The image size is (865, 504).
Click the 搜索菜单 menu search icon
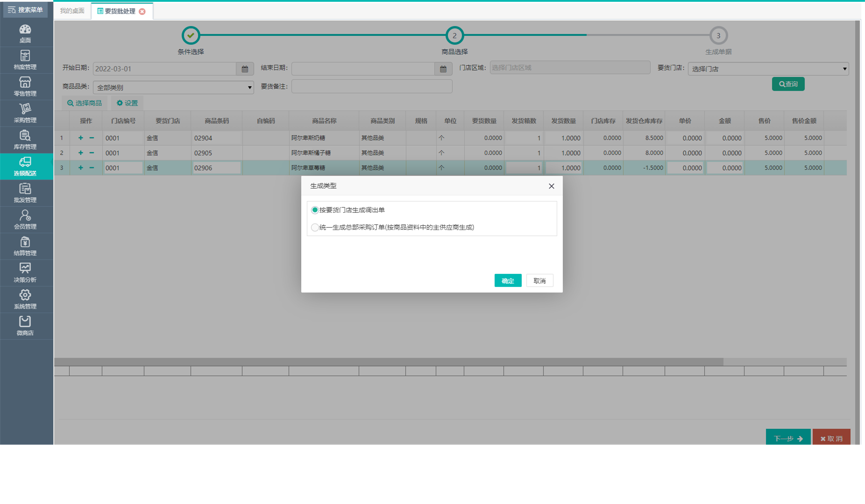(12, 10)
